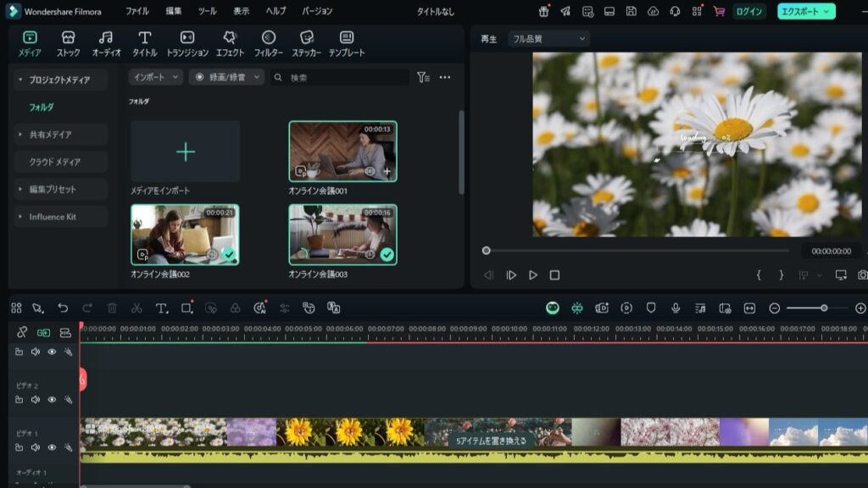Click the ログイン button
This screenshot has width=868, height=488.
click(x=749, y=12)
